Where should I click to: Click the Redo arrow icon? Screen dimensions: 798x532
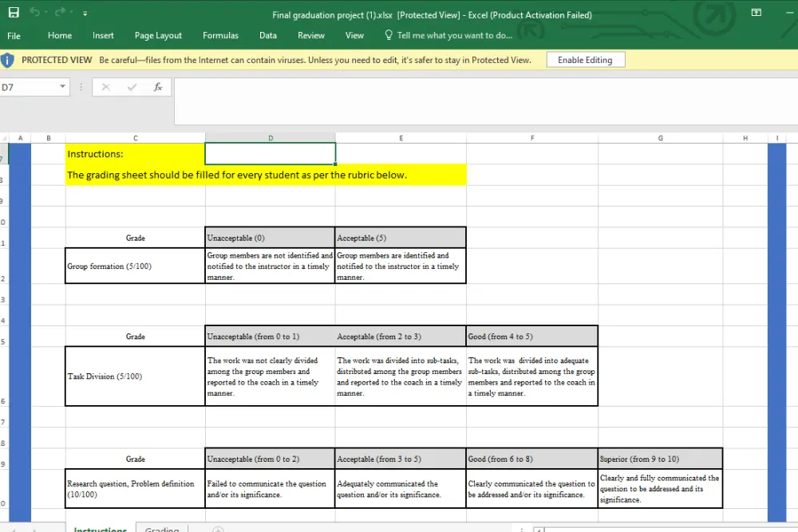coord(61,12)
